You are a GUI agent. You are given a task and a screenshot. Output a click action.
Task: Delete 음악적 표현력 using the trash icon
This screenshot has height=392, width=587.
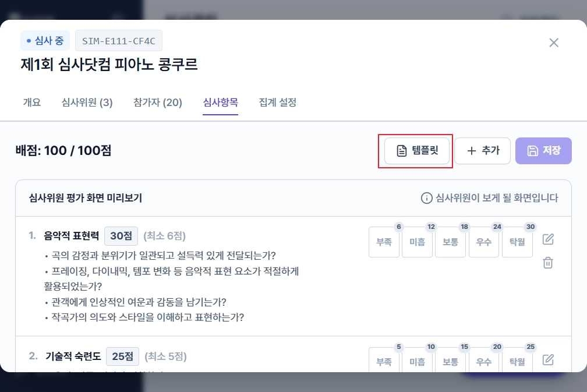pos(548,263)
